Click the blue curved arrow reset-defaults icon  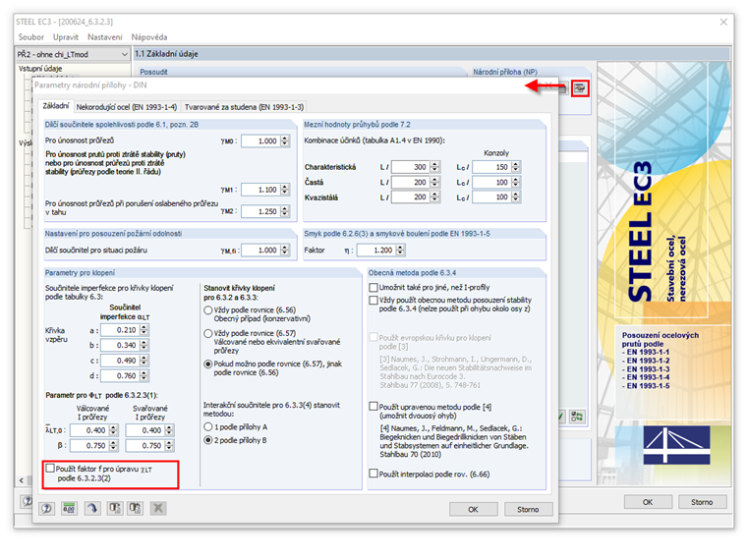92,508
